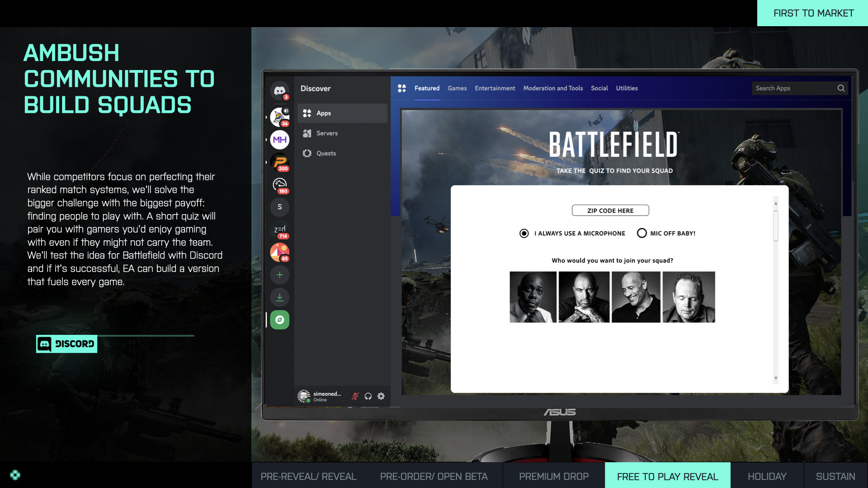
Task: Choose the first squad member portrait
Action: [x=533, y=297]
